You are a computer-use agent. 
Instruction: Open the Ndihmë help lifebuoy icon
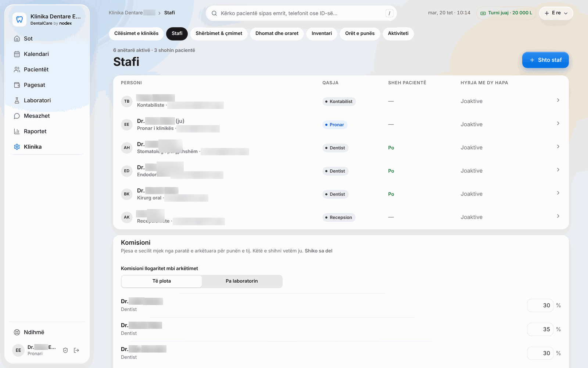17,332
